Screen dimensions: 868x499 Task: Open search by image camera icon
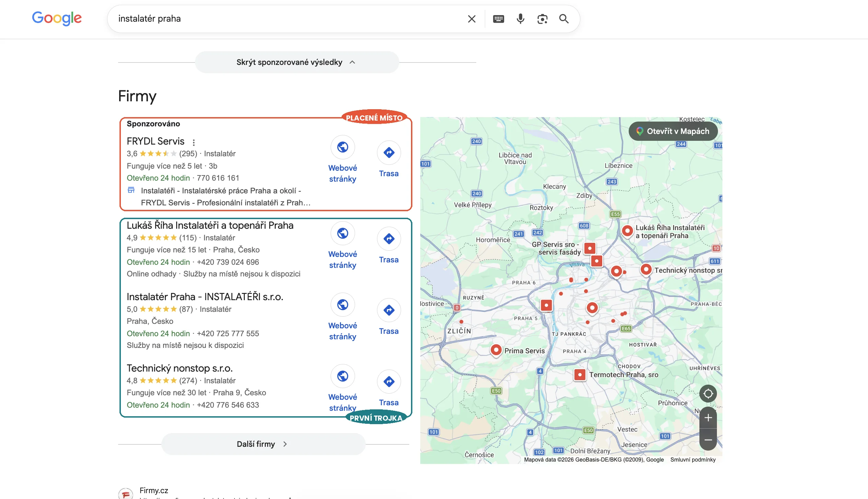542,19
